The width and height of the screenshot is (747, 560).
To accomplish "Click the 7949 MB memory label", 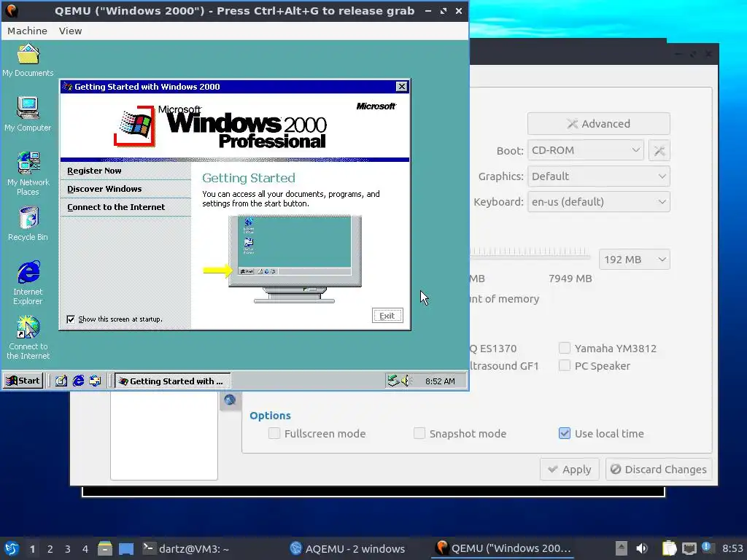I will tap(570, 279).
